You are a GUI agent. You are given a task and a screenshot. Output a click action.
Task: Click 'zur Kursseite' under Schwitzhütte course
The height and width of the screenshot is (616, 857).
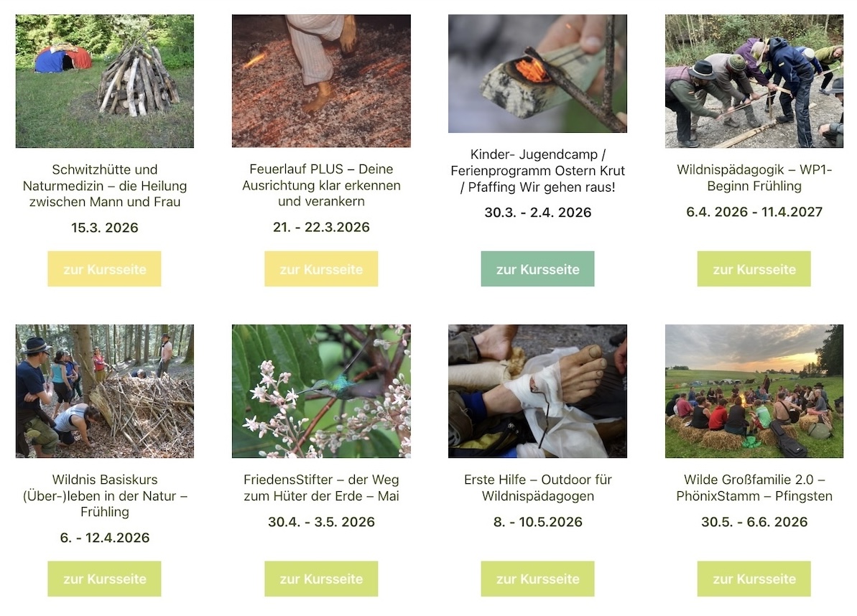104,269
